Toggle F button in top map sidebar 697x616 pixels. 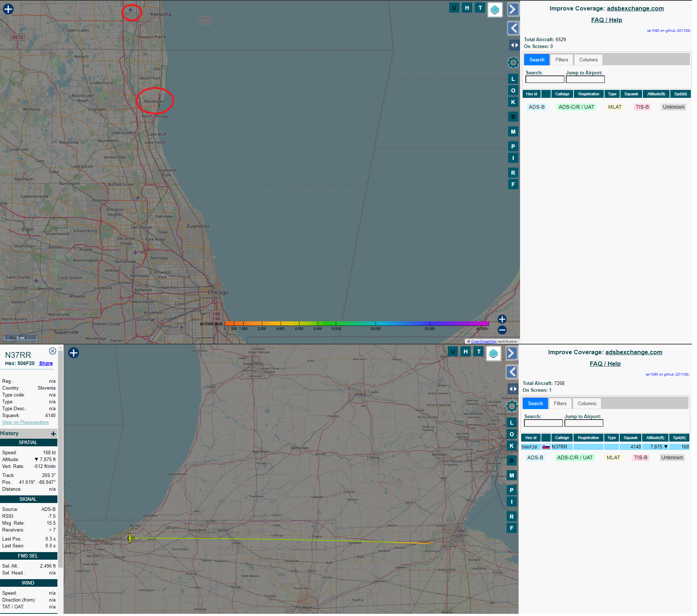[513, 185]
